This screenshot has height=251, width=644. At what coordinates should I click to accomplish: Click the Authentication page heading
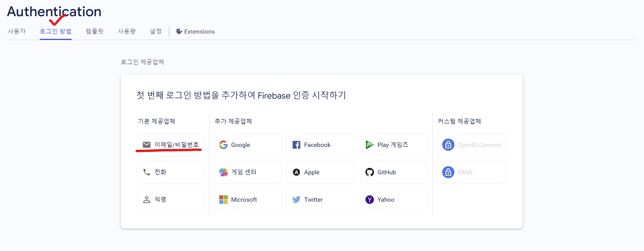[54, 11]
